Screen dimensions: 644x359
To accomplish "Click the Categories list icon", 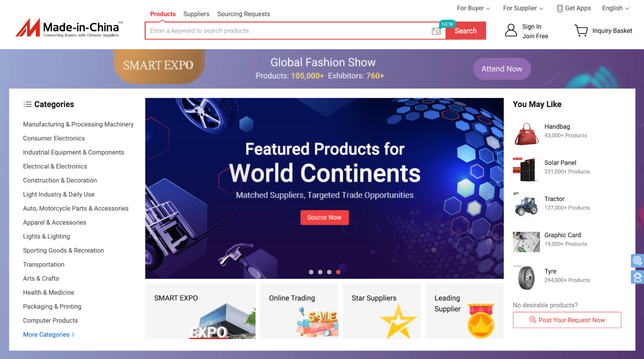I will (x=27, y=104).
